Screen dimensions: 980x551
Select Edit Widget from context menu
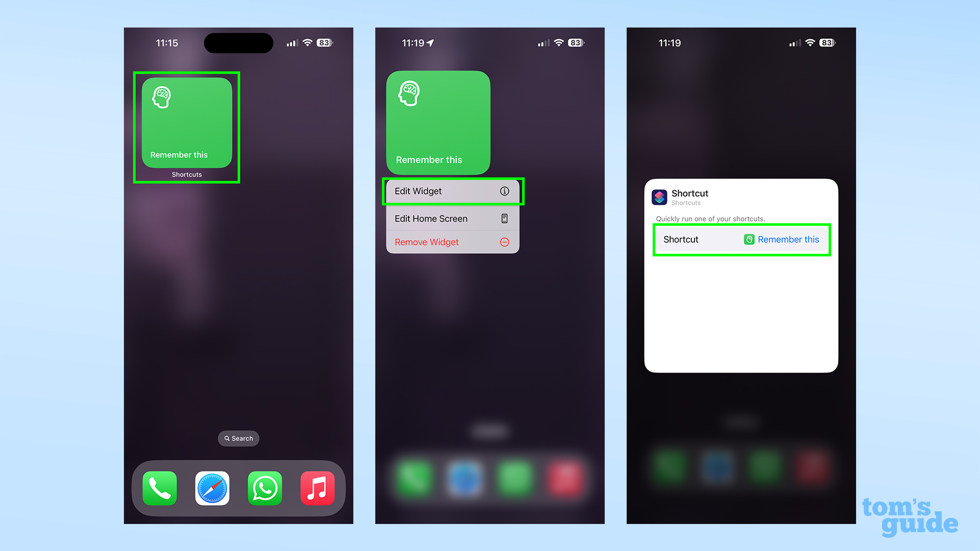[x=452, y=191]
